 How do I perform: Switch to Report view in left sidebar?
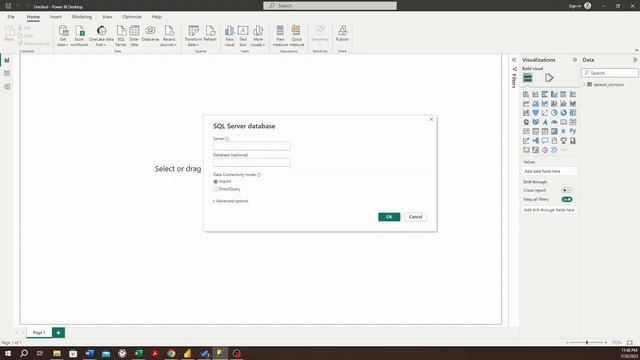7,60
